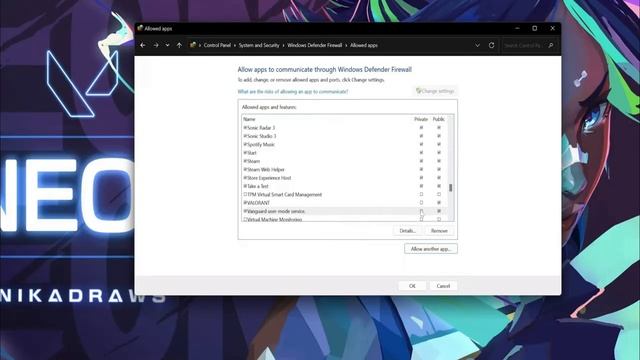This screenshot has width=640, height=360.
Task: Toggle the Public checkbox for Store Experience Host
Action: click(x=439, y=178)
